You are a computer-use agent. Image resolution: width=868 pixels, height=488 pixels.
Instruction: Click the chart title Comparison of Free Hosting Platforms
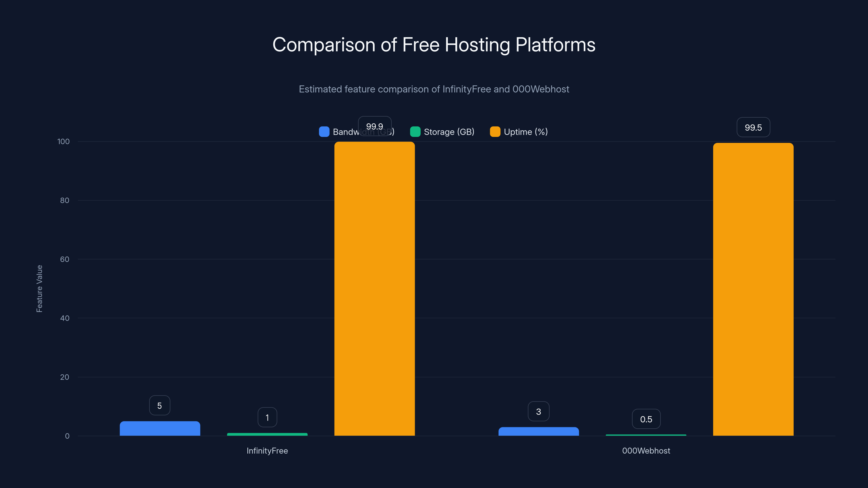[x=434, y=44]
